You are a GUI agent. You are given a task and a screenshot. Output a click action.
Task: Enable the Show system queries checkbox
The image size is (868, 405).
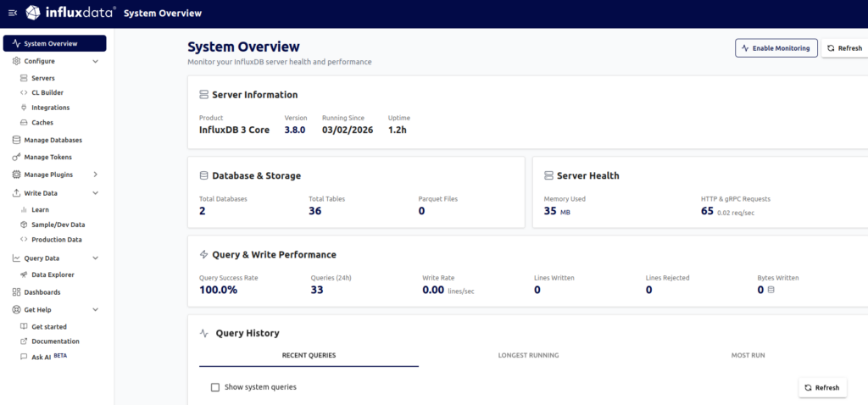tap(215, 387)
